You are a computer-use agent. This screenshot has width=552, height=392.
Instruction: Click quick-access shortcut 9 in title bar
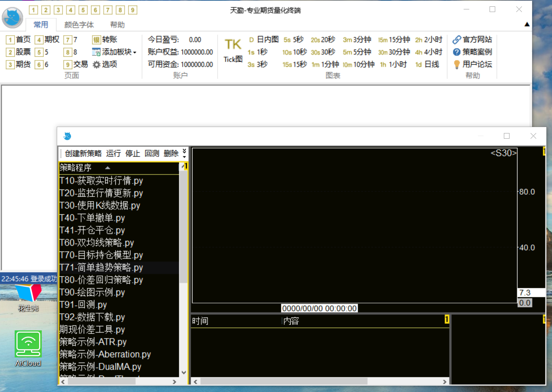(x=133, y=10)
